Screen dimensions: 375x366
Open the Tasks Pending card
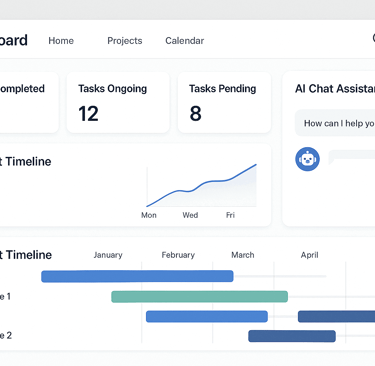(x=224, y=102)
